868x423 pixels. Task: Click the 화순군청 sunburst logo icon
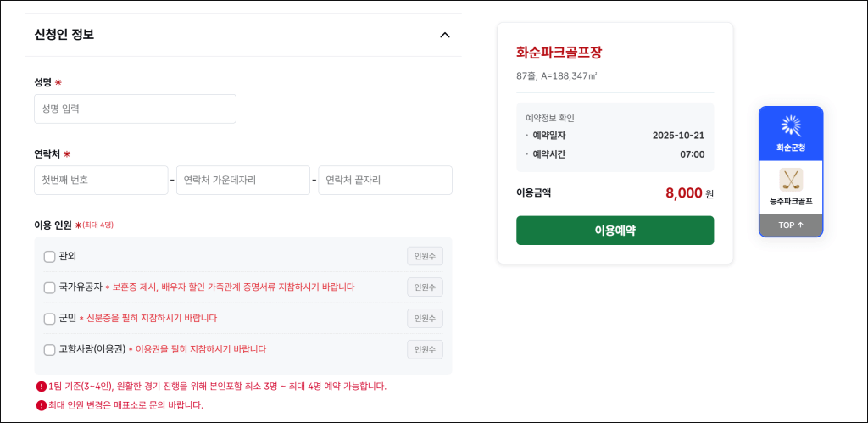point(790,126)
